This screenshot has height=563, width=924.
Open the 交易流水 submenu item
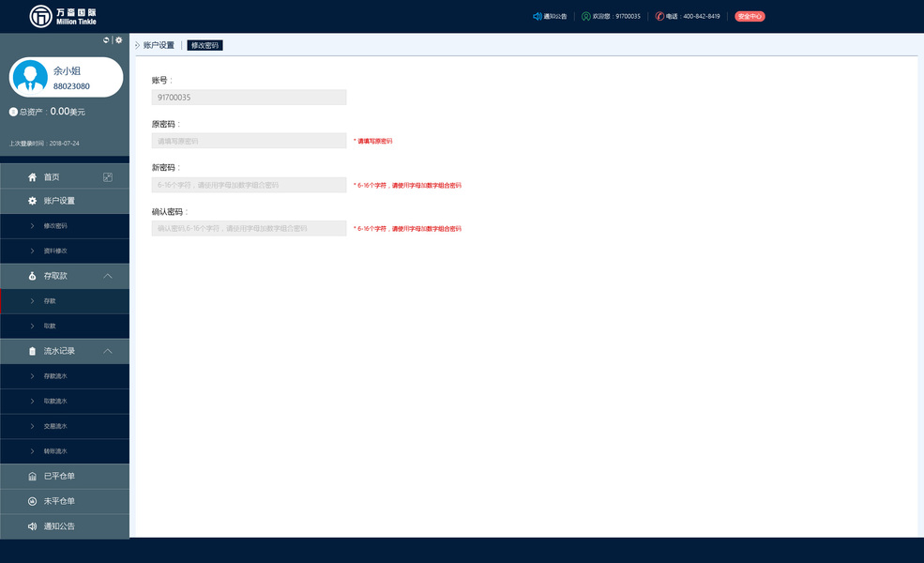(x=65, y=426)
